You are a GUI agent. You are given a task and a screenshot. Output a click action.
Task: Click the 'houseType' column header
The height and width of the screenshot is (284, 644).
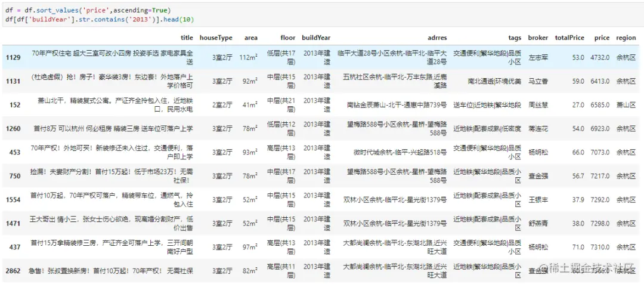216,38
